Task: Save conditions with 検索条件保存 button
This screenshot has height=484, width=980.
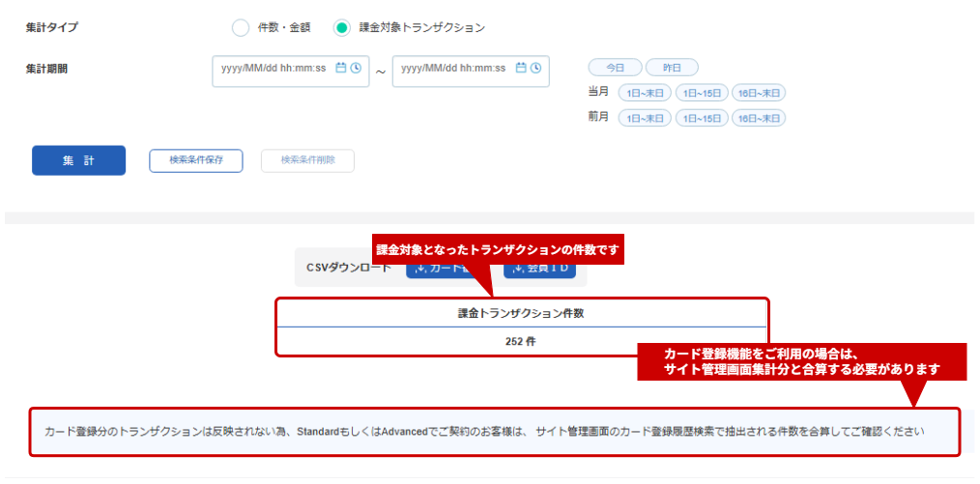Action: click(195, 160)
